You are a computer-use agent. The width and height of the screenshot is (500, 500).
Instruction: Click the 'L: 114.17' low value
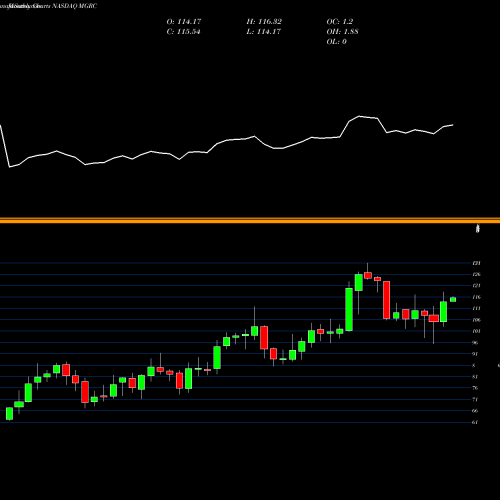pyautogui.click(x=264, y=32)
